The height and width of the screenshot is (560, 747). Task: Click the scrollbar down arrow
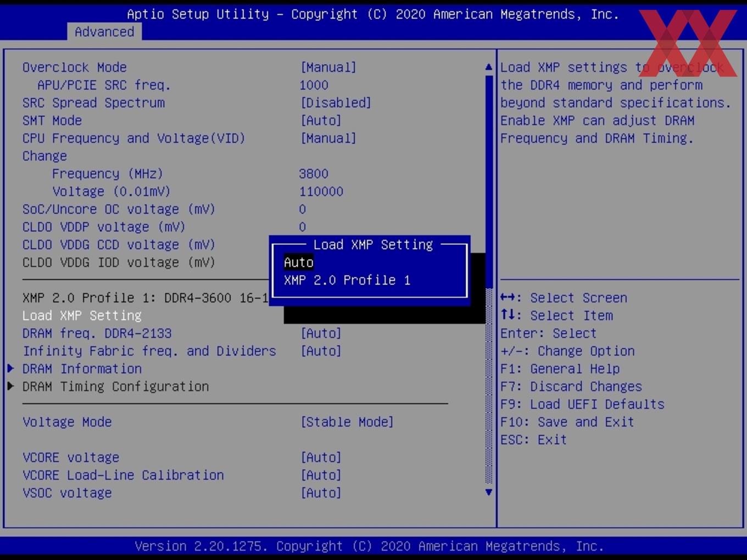click(489, 492)
